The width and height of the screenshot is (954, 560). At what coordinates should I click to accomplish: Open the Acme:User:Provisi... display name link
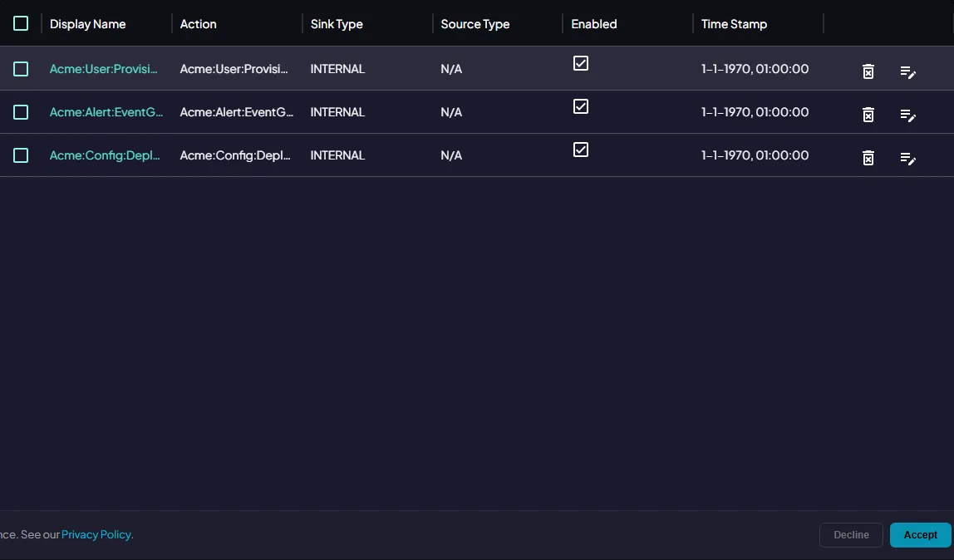(103, 69)
